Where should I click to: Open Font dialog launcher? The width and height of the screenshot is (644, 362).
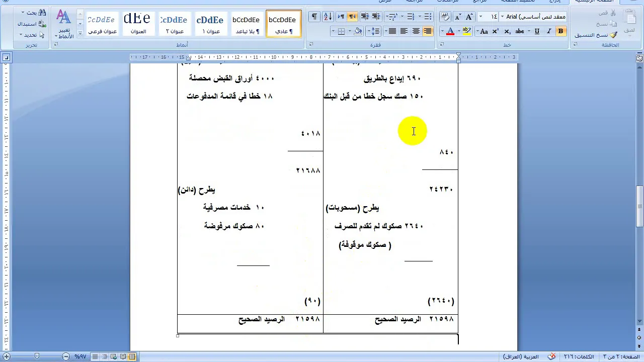tap(442, 45)
